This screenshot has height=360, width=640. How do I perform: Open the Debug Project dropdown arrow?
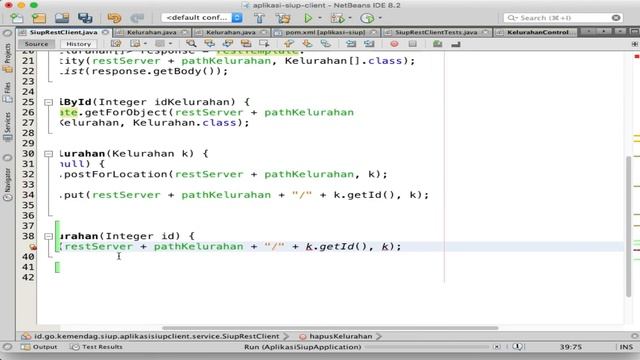pos(349,18)
